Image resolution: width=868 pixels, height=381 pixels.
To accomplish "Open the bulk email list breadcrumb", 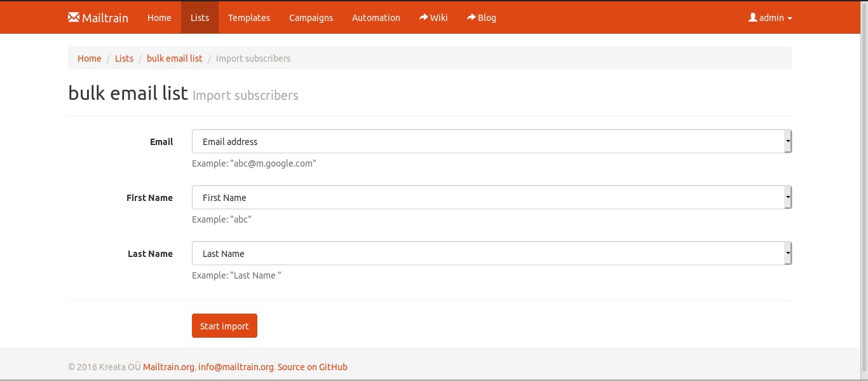I will coord(175,58).
